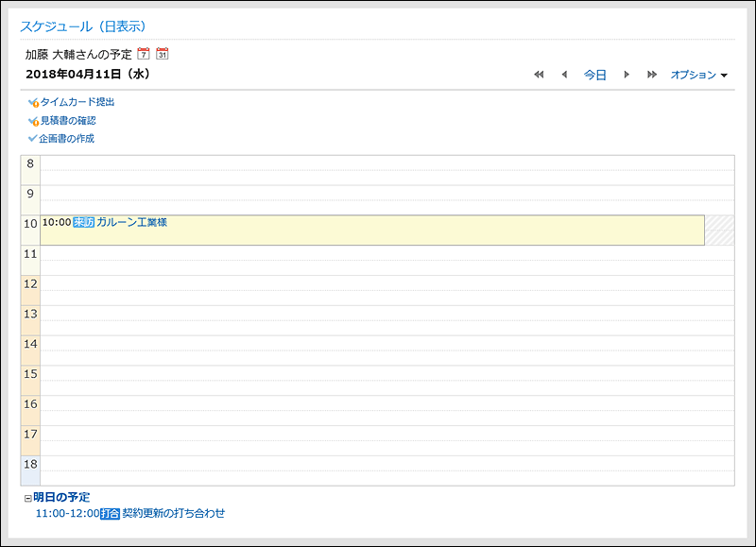This screenshot has height=547, width=756.
Task: Click the 今日 link
Action: point(595,75)
